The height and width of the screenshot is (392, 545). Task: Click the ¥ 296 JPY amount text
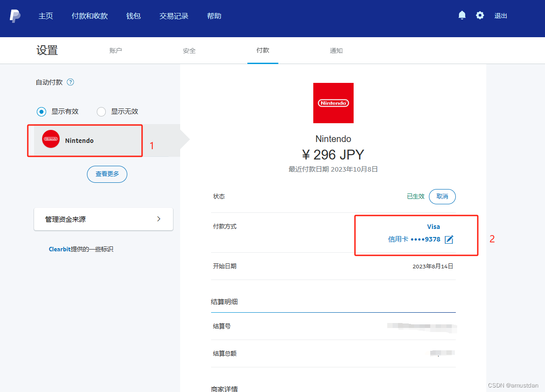pos(333,155)
